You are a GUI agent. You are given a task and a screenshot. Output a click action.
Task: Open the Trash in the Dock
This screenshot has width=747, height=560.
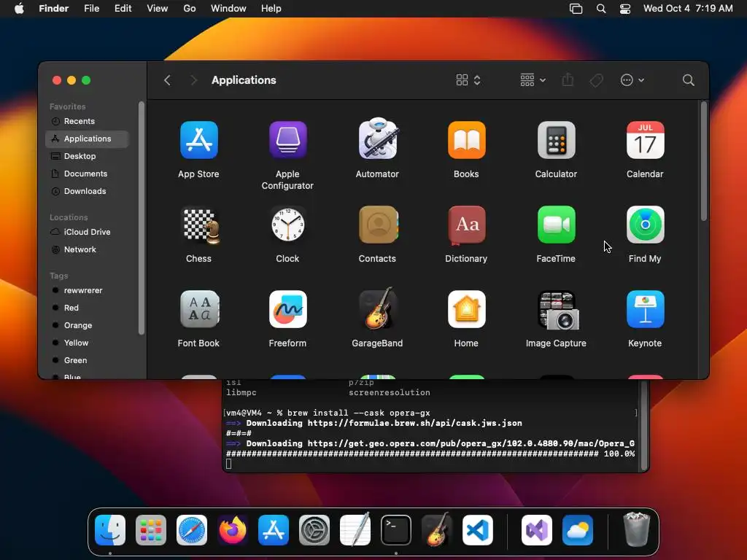pyautogui.click(x=636, y=529)
